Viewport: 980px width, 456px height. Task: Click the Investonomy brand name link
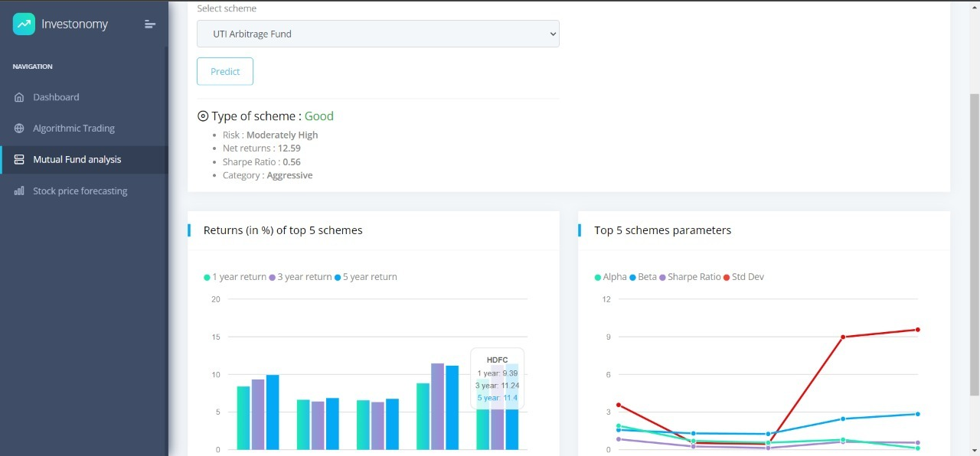(74, 24)
